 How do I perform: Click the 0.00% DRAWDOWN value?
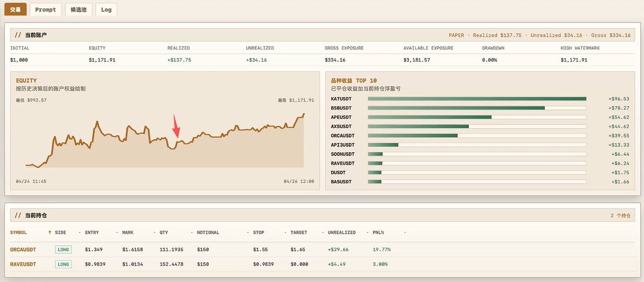(x=489, y=60)
